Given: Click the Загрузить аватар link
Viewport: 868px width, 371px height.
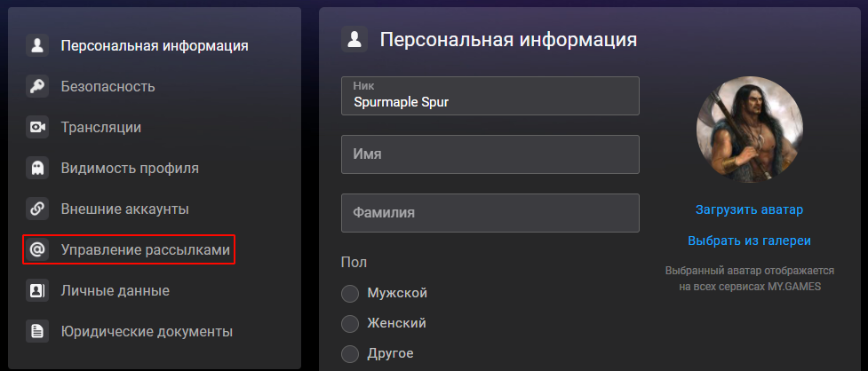Looking at the screenshot, I should pyautogui.click(x=749, y=209).
